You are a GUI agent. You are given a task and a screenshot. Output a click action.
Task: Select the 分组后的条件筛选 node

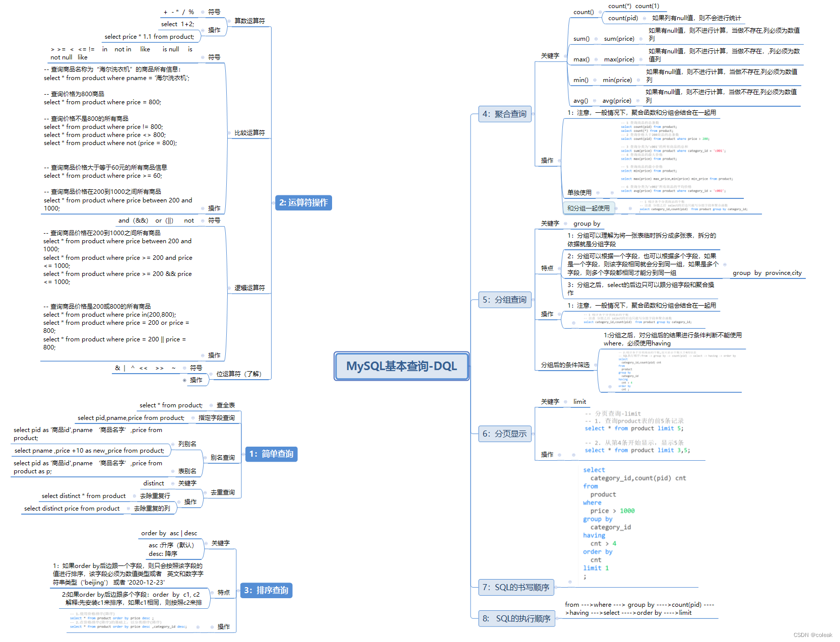click(x=565, y=365)
